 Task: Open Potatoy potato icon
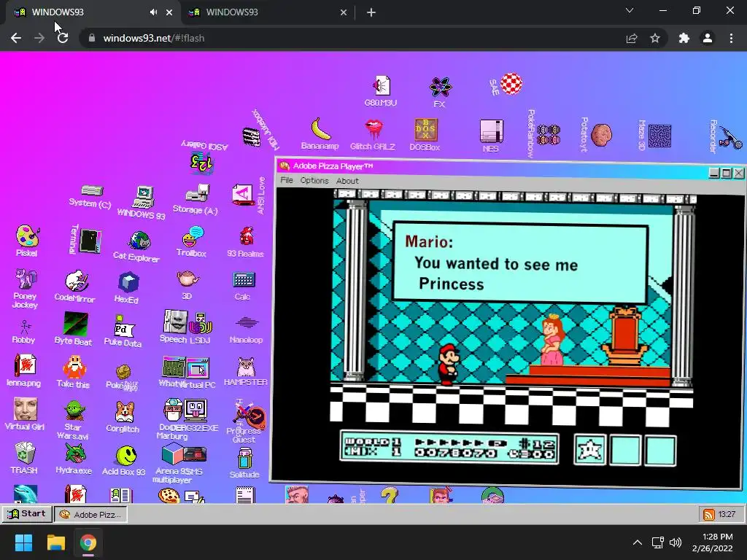click(x=601, y=135)
